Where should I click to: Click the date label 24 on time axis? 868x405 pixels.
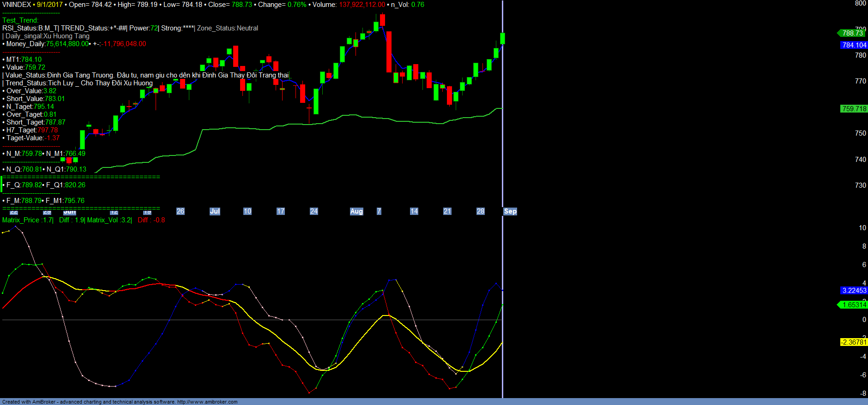(x=314, y=211)
